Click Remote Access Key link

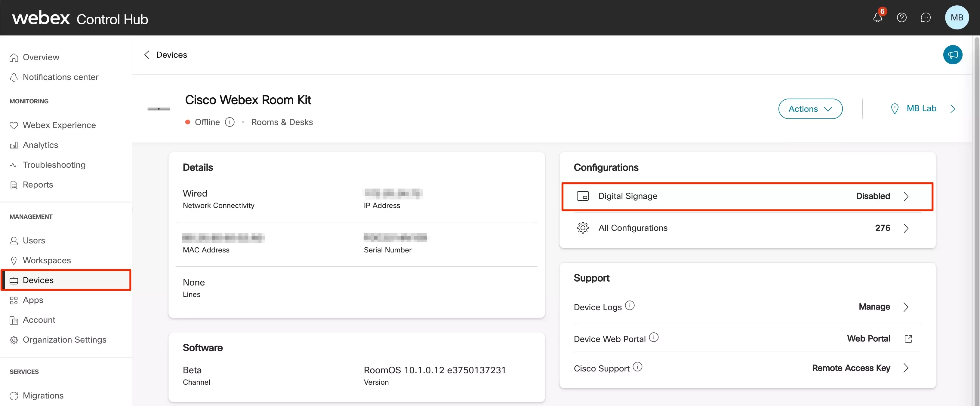click(x=851, y=368)
